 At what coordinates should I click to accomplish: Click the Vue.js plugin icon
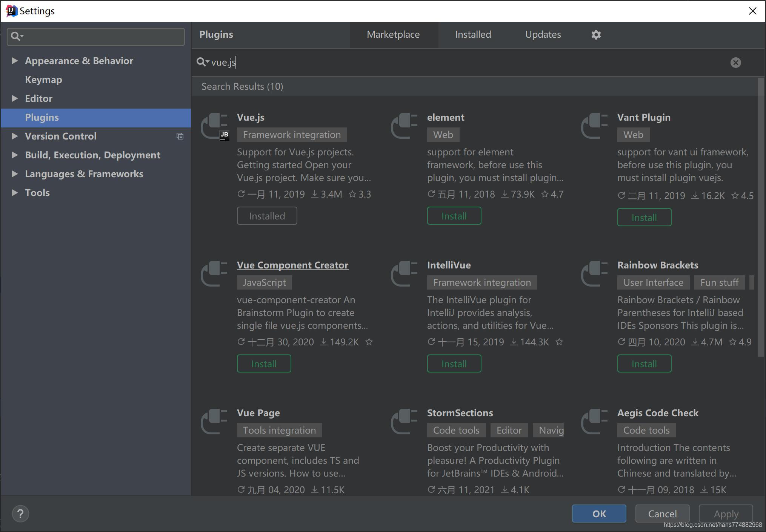tap(215, 127)
